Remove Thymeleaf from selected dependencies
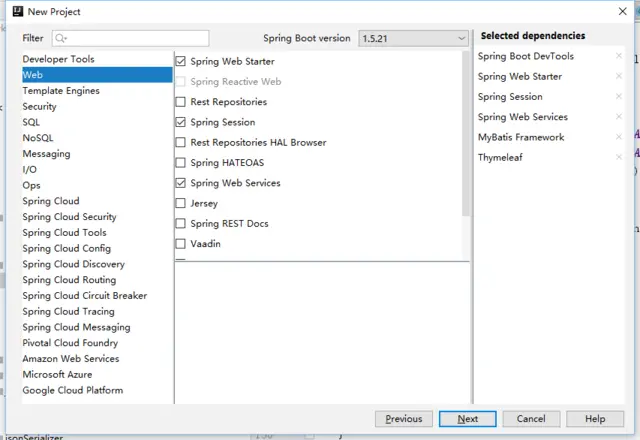The height and width of the screenshot is (440, 640). [x=619, y=157]
